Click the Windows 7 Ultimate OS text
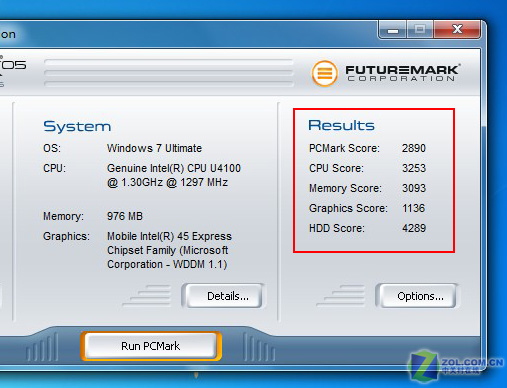This screenshot has height=388, width=507. click(154, 148)
